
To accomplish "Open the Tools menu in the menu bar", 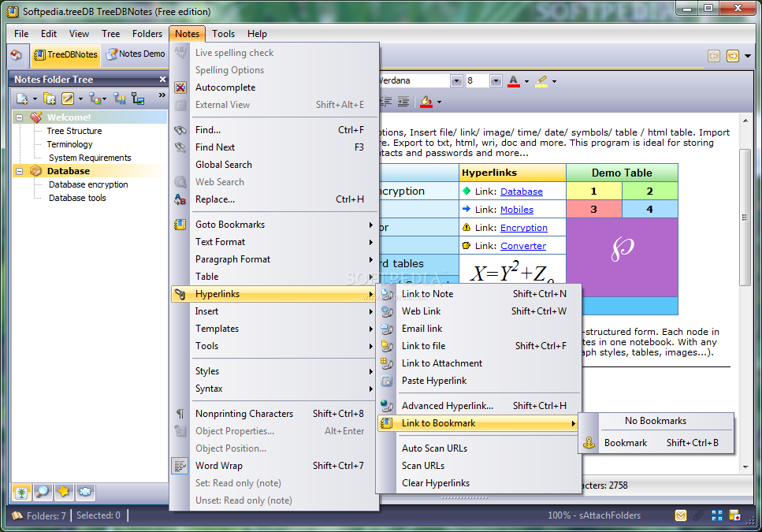I will (x=224, y=34).
